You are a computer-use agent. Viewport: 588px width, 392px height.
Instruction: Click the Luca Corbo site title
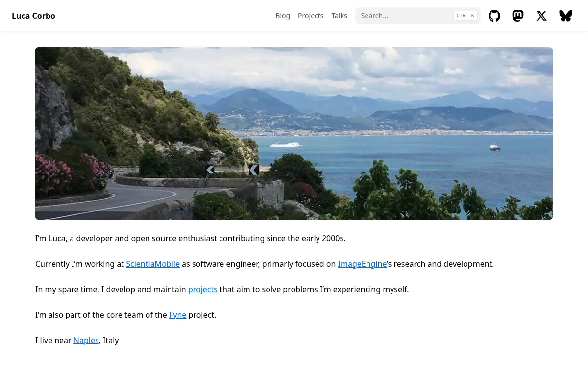[x=33, y=16]
